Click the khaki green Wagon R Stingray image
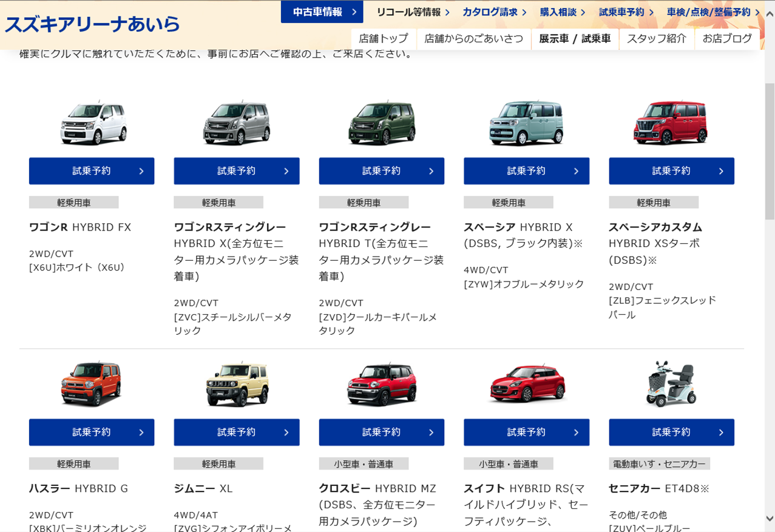This screenshot has height=532, width=775. 381,123
